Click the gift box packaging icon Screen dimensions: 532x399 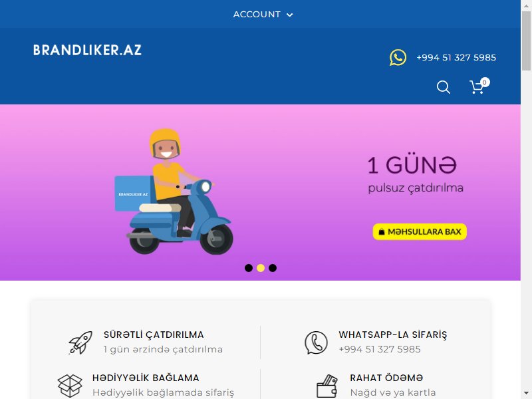coord(70,386)
